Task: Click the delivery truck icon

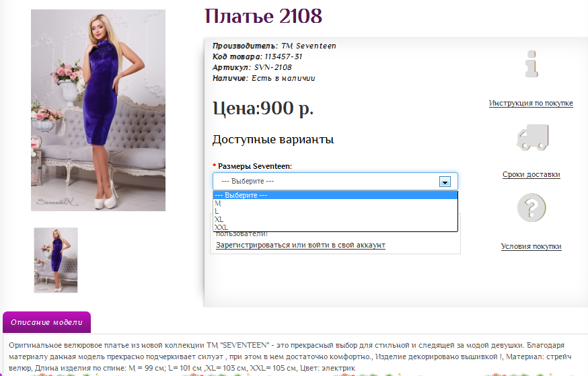Action: pos(533,137)
